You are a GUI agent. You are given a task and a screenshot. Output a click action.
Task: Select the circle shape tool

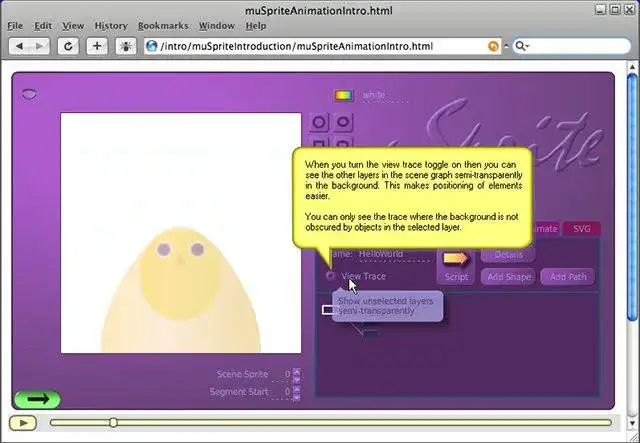click(x=319, y=122)
